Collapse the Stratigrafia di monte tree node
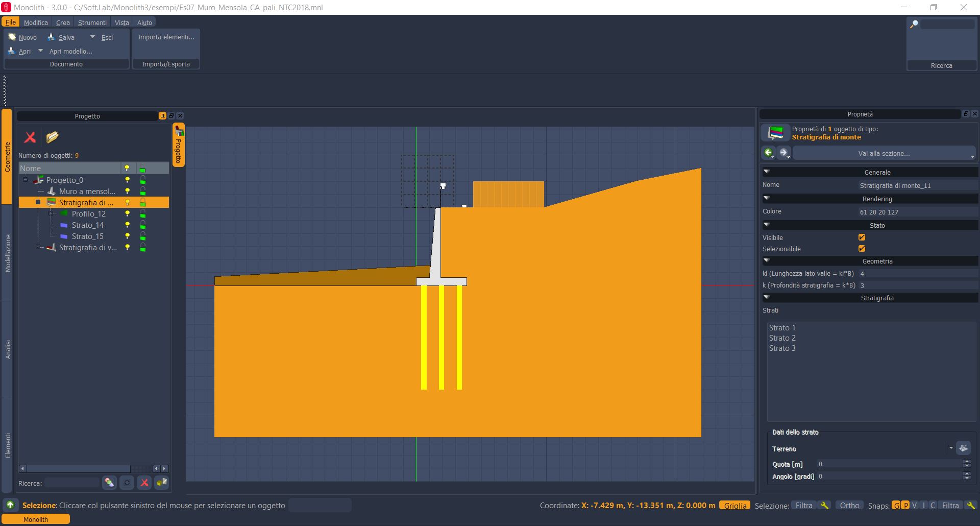 38,202
